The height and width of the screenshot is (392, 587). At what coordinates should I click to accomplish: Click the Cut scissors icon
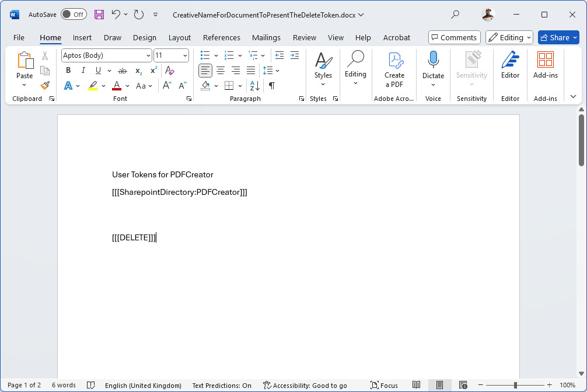pos(45,56)
